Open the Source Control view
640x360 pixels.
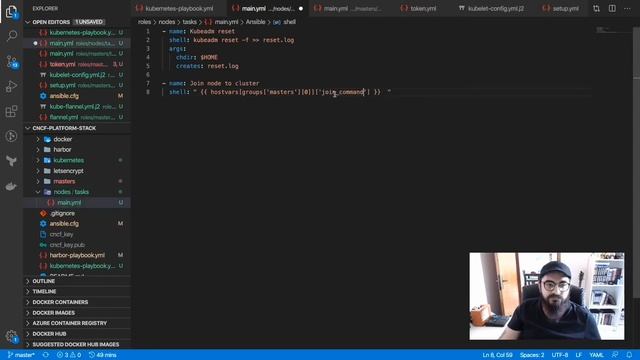11,62
